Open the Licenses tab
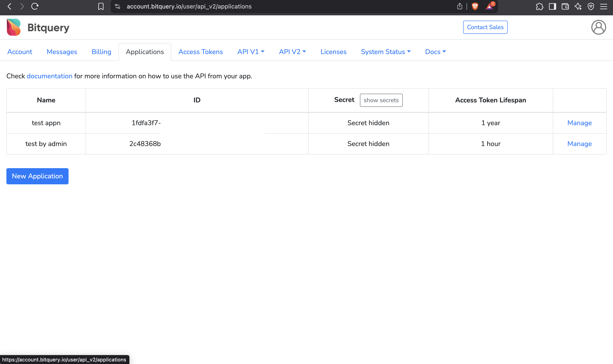The image size is (613, 364). (x=334, y=52)
